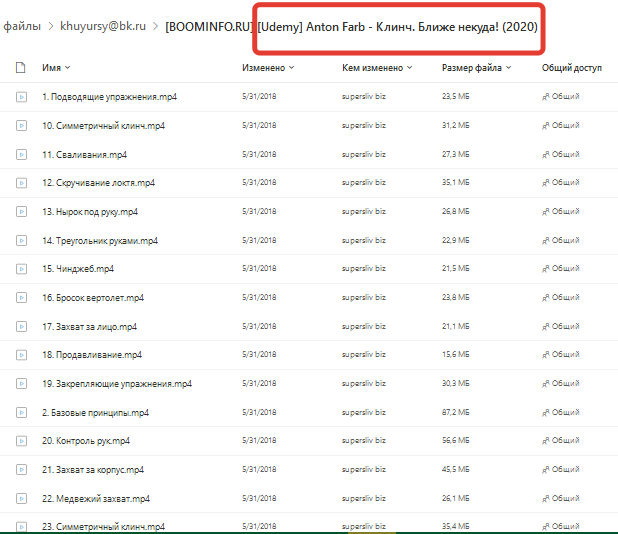The width and height of the screenshot is (618, 534).
Task: Click video icon of 1. Подводящие упражнения.mp4
Action: click(21, 97)
